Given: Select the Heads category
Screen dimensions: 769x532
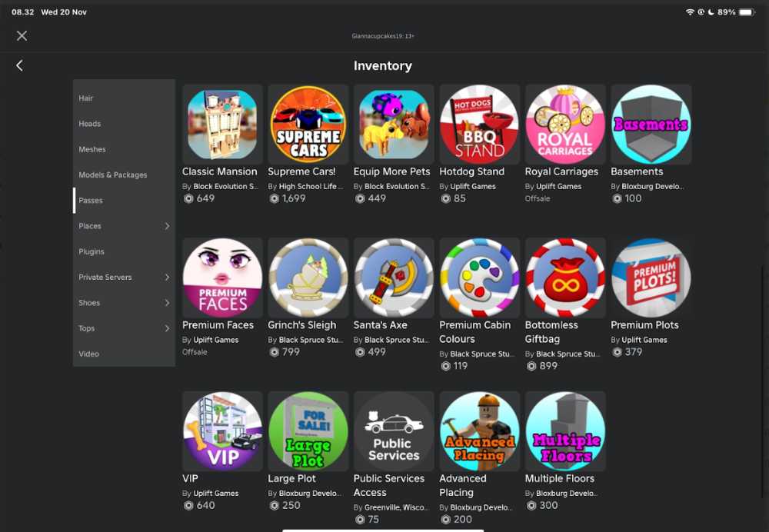Looking at the screenshot, I should (x=124, y=124).
